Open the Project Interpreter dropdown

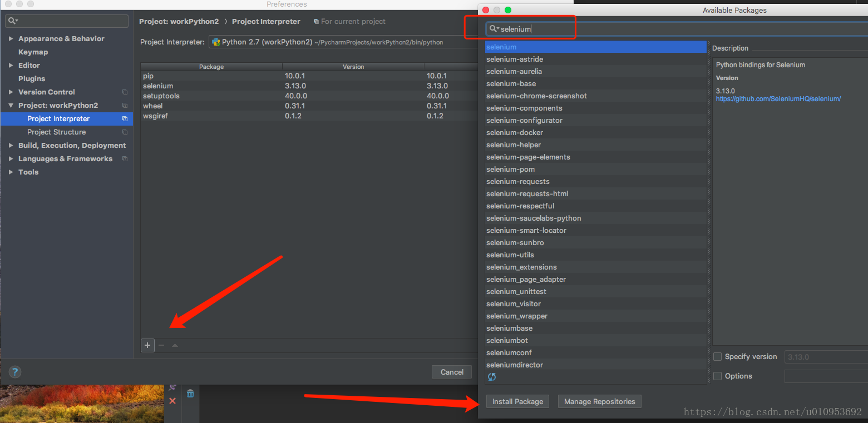[x=343, y=42]
